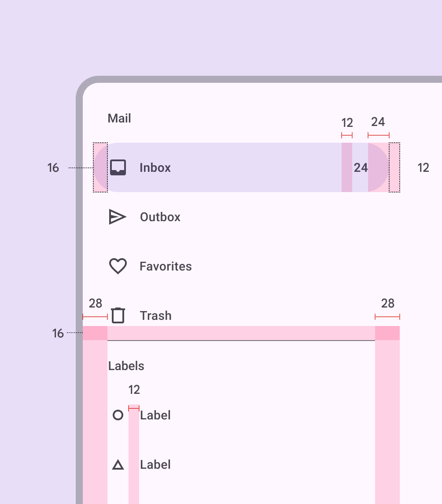Click the Inbox tray icon

118,167
